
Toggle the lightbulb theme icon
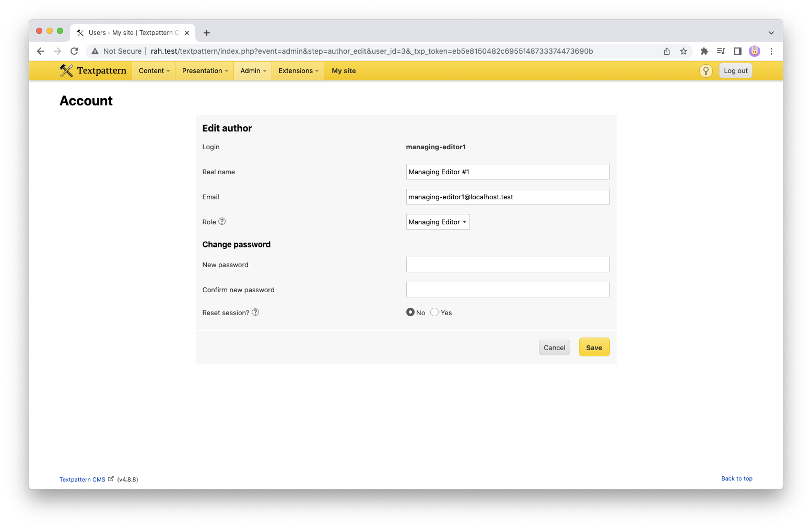pyautogui.click(x=705, y=71)
